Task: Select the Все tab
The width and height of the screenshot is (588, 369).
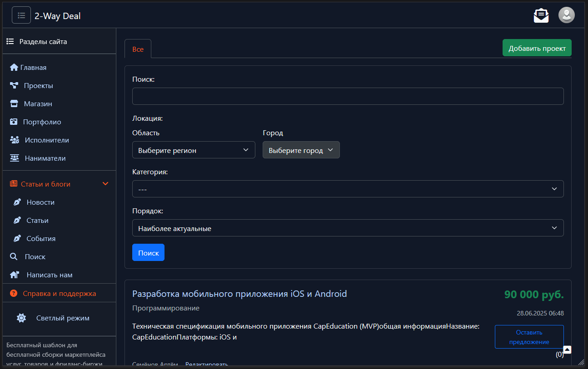Action: [138, 49]
